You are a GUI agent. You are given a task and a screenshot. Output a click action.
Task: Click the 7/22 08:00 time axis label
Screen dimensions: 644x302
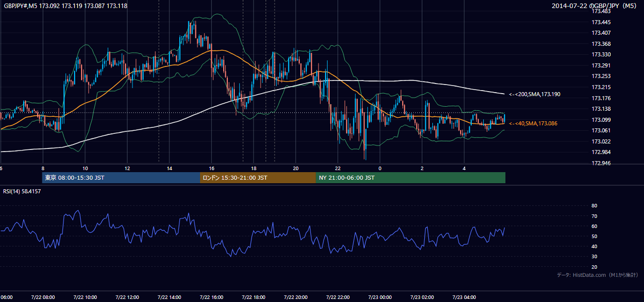click(x=43, y=297)
